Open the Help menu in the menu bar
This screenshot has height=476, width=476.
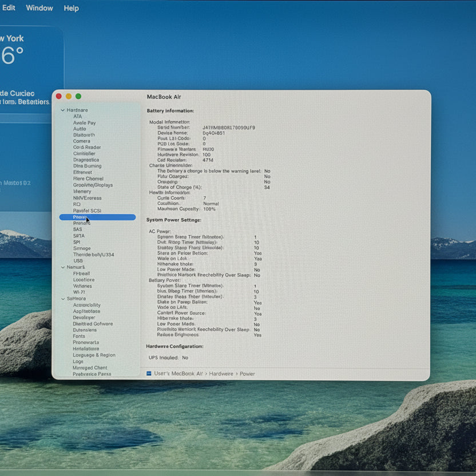(71, 8)
